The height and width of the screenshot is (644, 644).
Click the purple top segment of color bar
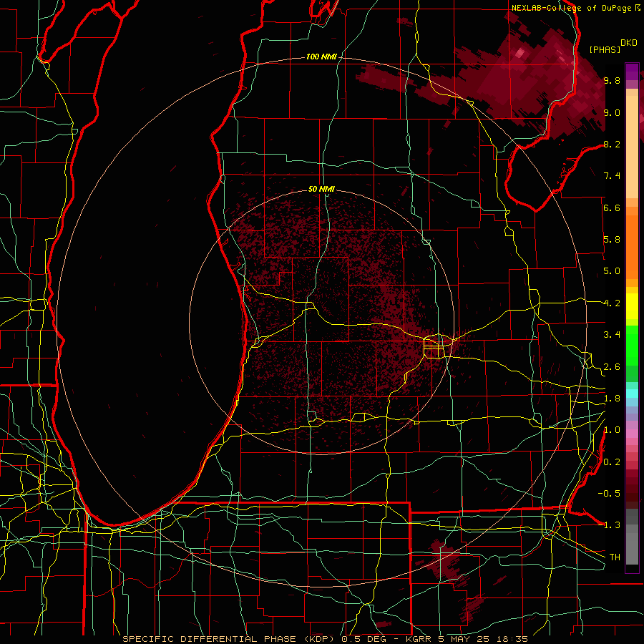point(632,72)
